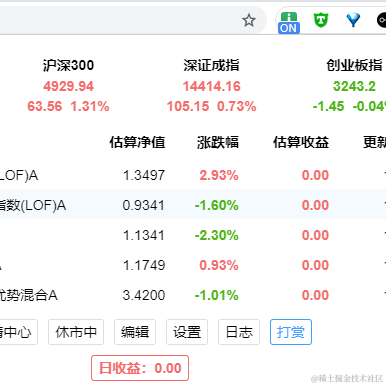Open the green ON extension icon
The height and width of the screenshot is (386, 386).
[289, 23]
